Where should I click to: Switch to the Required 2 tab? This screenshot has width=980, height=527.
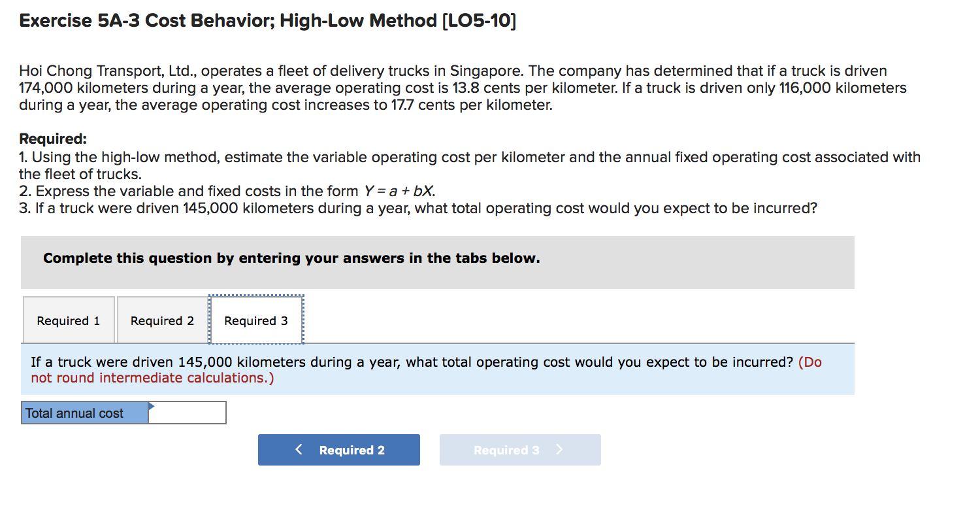[161, 320]
